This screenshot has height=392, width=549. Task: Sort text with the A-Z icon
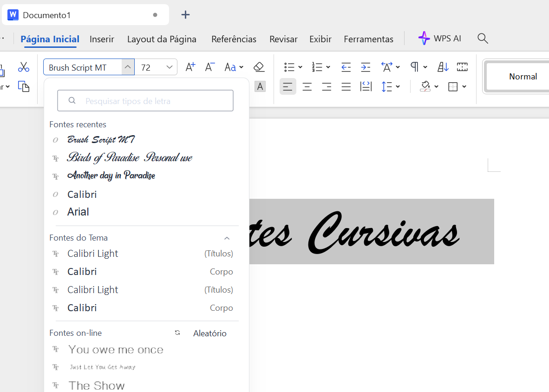(443, 67)
